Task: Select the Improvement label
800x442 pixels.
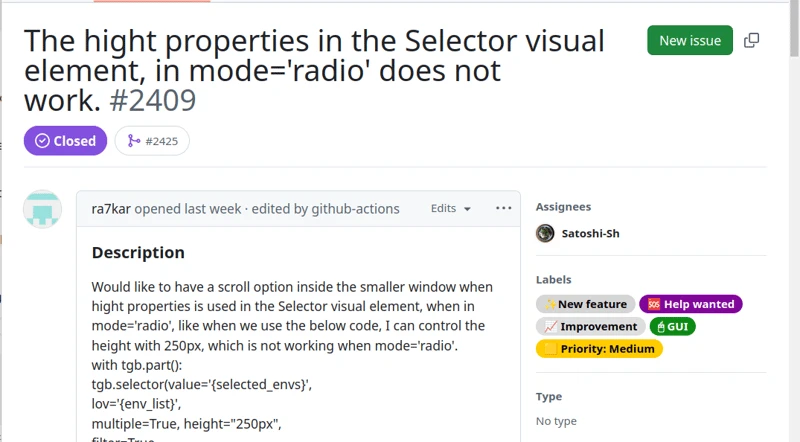Action: coord(590,326)
